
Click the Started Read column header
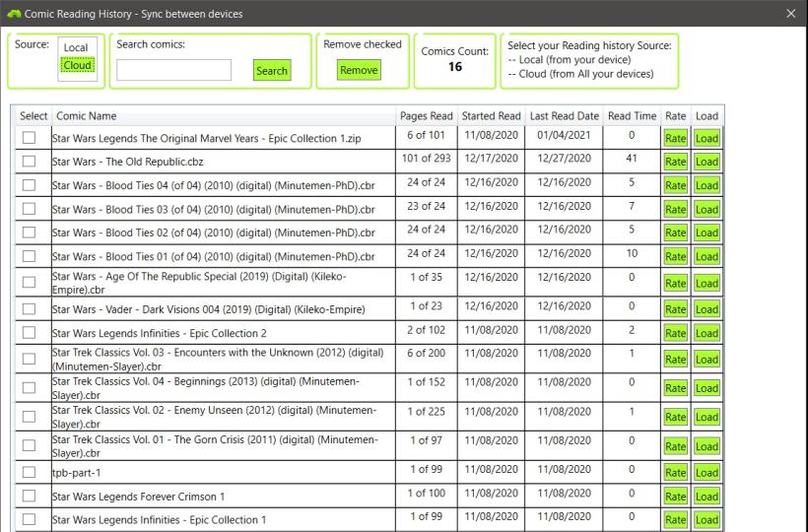(491, 116)
